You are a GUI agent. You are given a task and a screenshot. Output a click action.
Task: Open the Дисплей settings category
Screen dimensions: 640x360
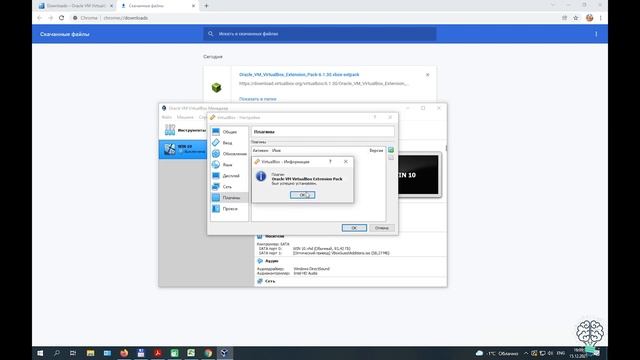point(229,176)
